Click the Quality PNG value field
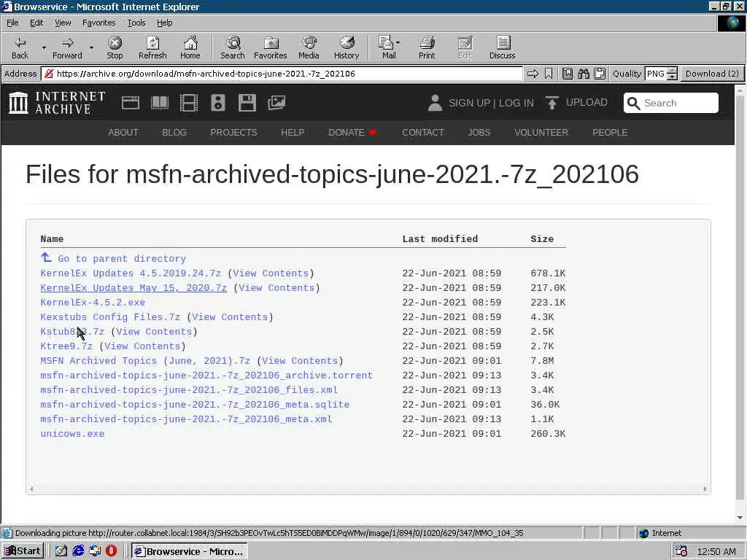 (656, 74)
